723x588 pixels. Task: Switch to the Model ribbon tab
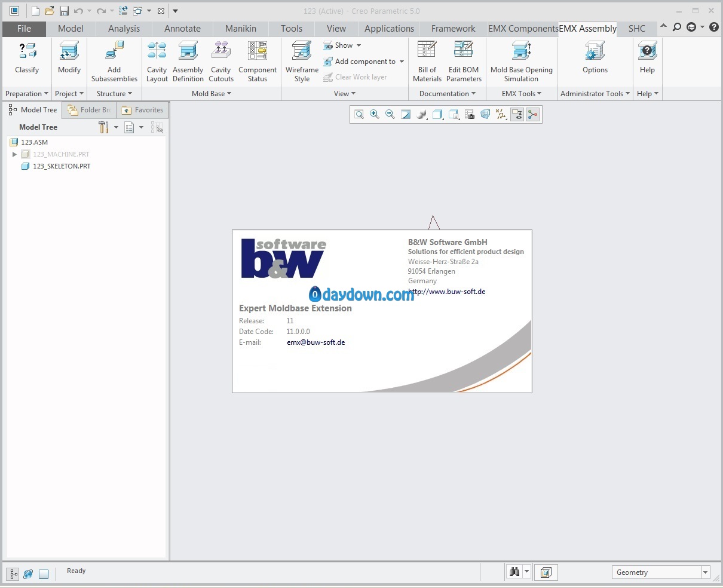pos(71,29)
